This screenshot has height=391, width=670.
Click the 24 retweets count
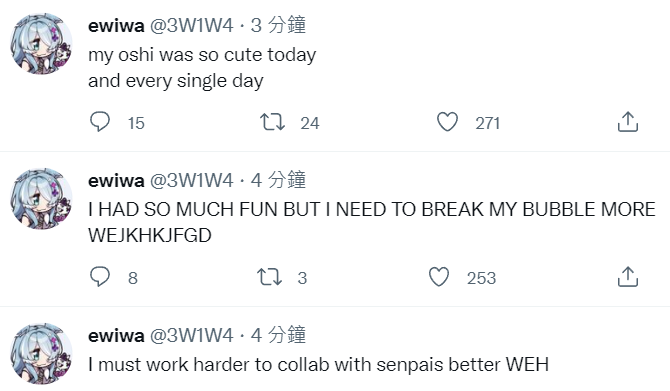(x=310, y=123)
